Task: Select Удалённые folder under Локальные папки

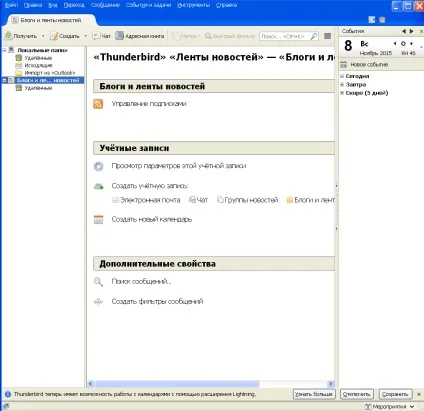Action: pos(38,58)
